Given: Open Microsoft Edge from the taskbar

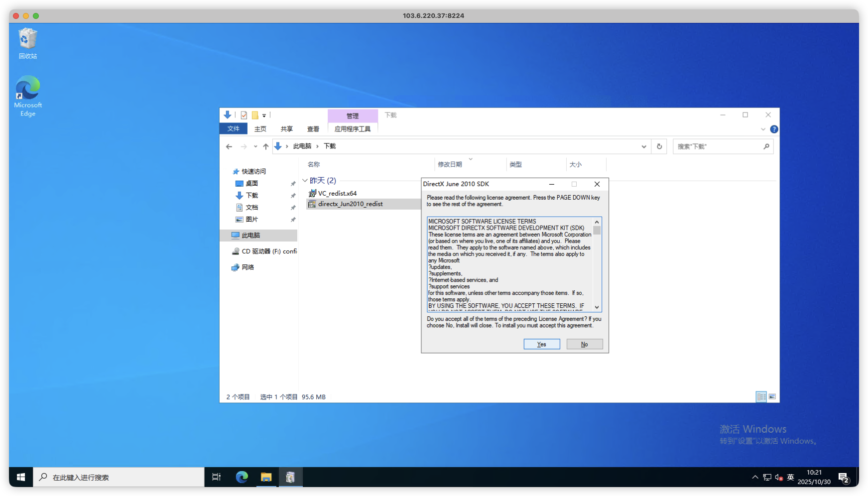Looking at the screenshot, I should coord(242,477).
